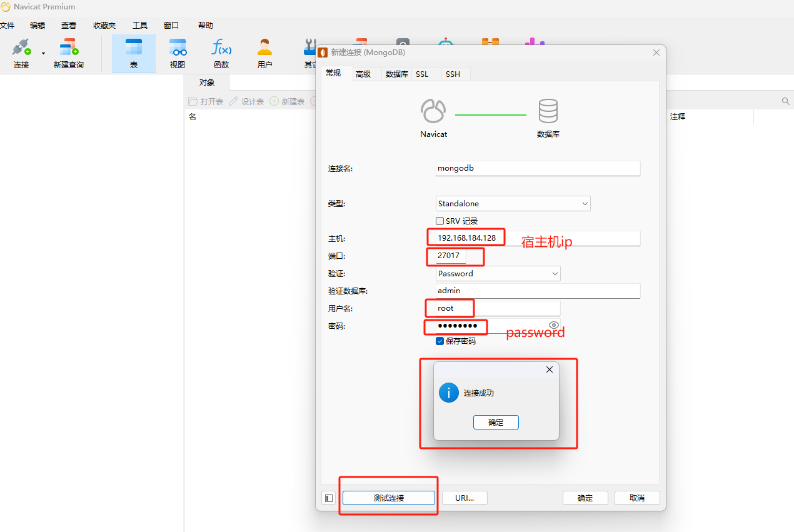Open the 查看 menu
This screenshot has width=794, height=532.
point(69,26)
